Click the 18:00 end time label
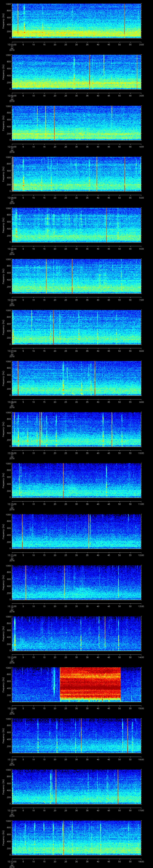The height and width of the screenshot is (868, 153). (x=141, y=861)
